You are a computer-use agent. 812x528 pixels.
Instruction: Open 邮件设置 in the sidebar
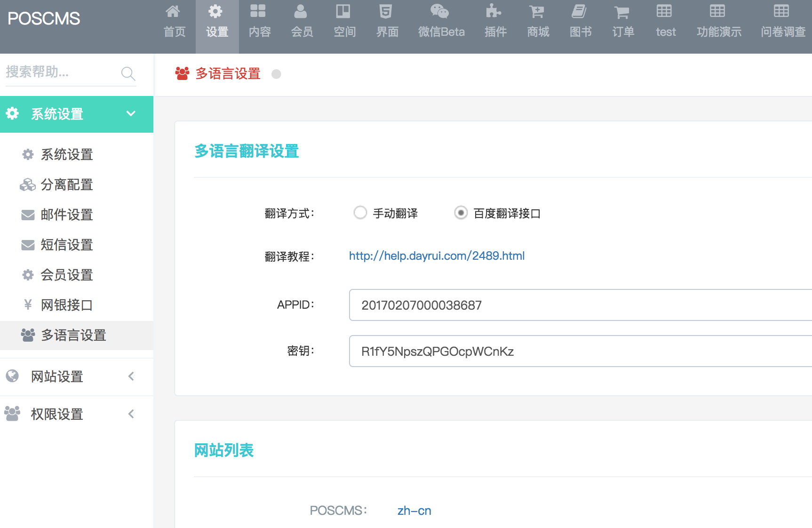[x=67, y=215]
